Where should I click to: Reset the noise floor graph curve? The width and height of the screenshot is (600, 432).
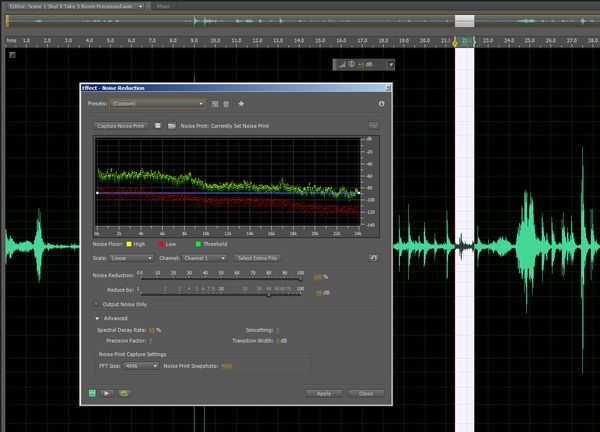(373, 258)
